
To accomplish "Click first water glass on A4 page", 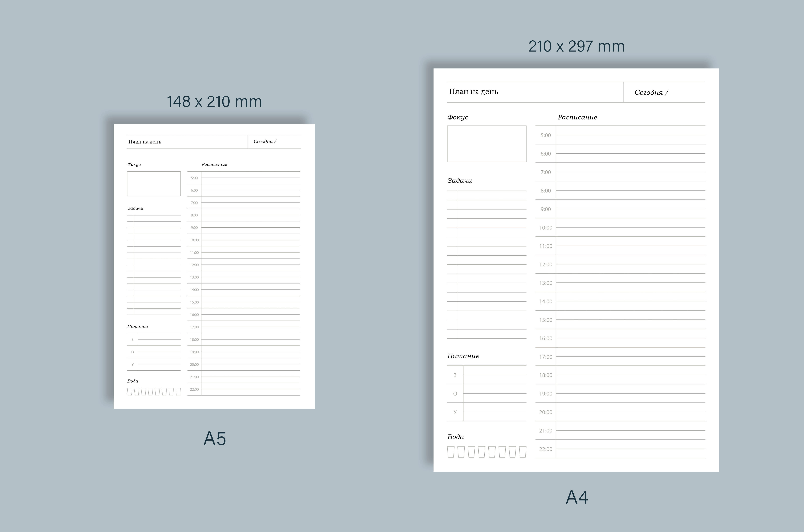I will pyautogui.click(x=450, y=452).
